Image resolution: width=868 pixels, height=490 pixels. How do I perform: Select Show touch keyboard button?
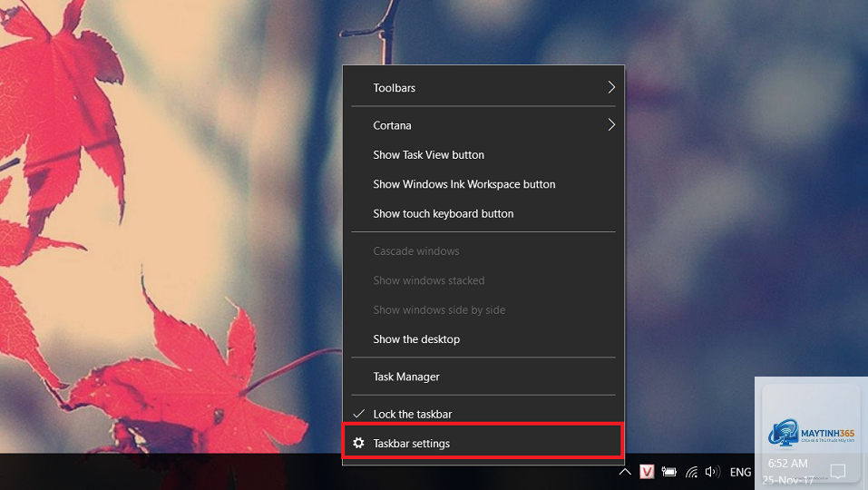point(483,214)
